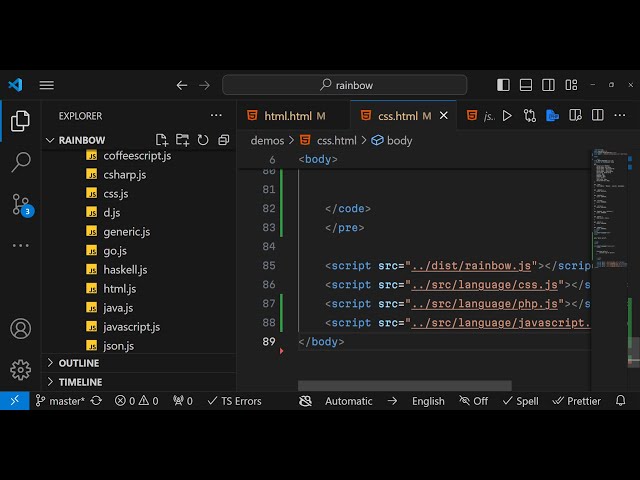Toggle the Spell checker in status bar
The image size is (640, 480).
[520, 401]
